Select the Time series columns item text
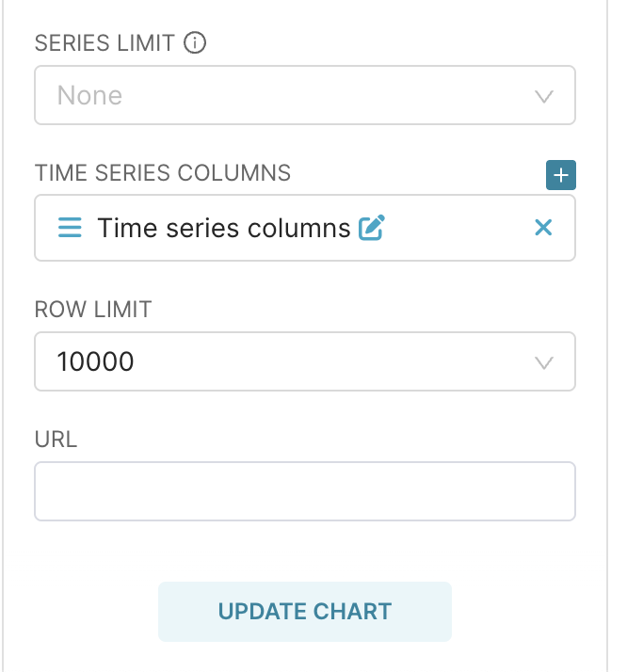 (x=224, y=228)
